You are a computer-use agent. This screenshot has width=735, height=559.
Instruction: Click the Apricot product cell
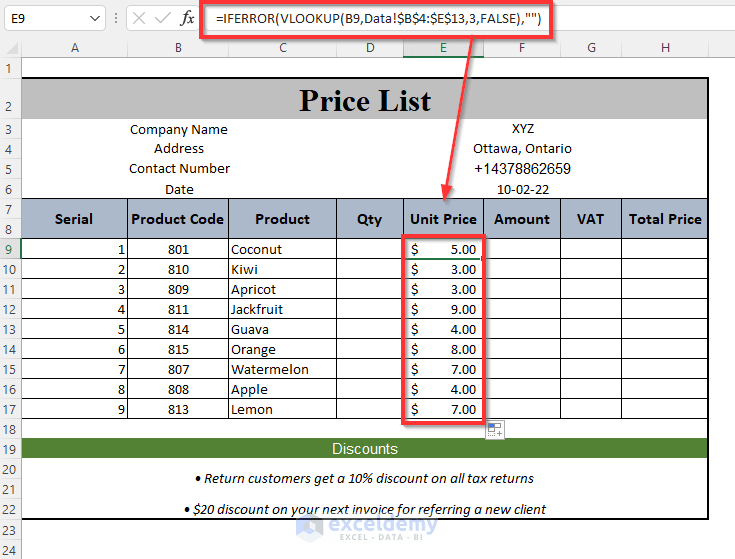[x=282, y=290]
